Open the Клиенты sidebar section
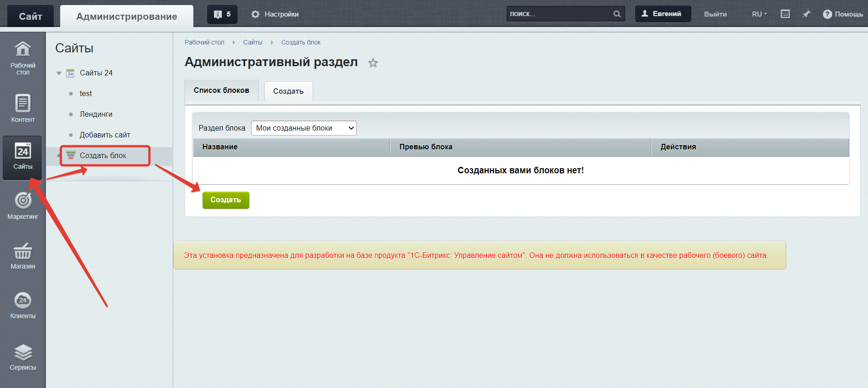Image resolution: width=868 pixels, height=388 pixels. click(x=23, y=305)
